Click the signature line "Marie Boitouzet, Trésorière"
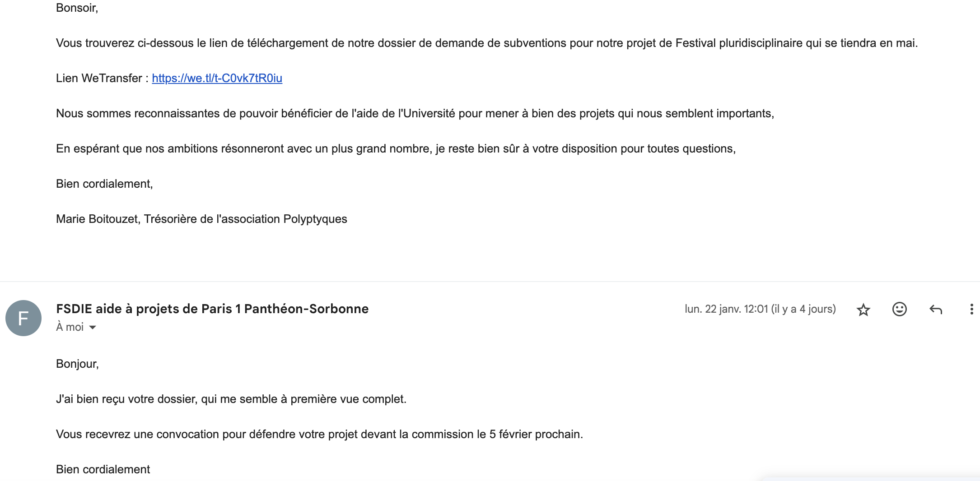980x481 pixels. pyautogui.click(x=201, y=219)
